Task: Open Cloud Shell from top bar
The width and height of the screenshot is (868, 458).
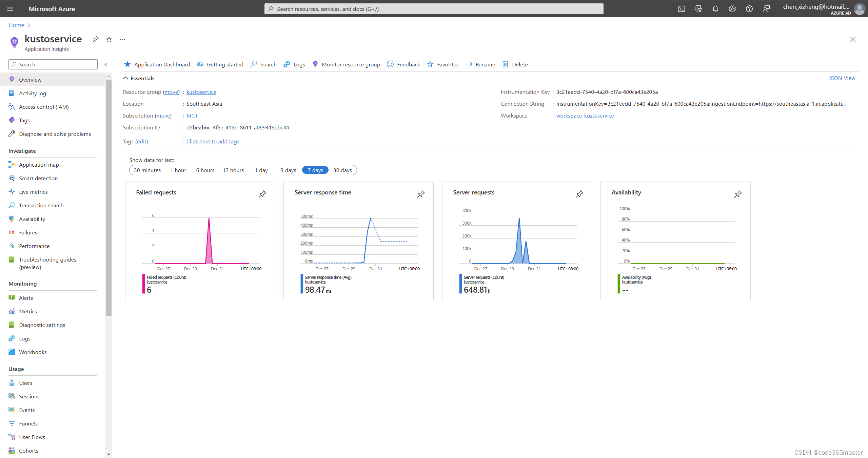Action: tap(682, 9)
